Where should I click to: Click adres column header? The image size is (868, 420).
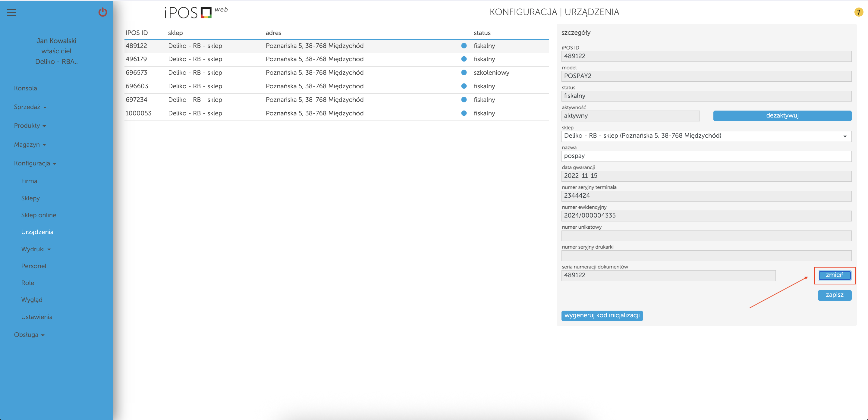tap(273, 33)
